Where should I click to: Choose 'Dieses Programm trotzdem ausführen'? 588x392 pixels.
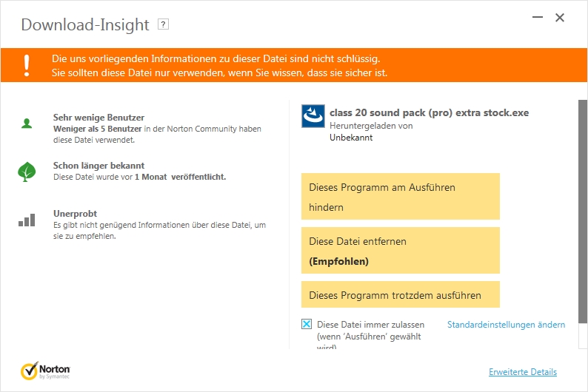point(400,295)
